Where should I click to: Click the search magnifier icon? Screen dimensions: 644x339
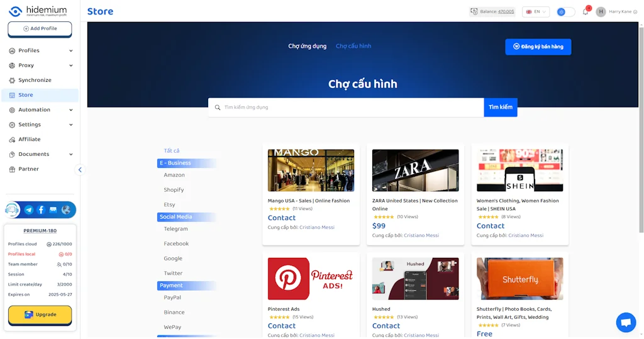pos(218,108)
